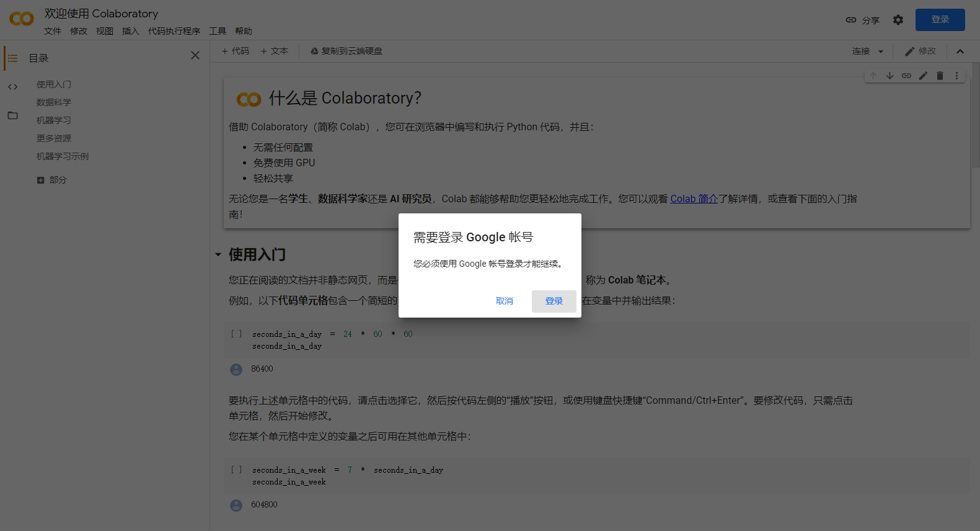Image resolution: width=980 pixels, height=531 pixels.
Task: Open the 代码执行程序 menu
Action: 174,31
